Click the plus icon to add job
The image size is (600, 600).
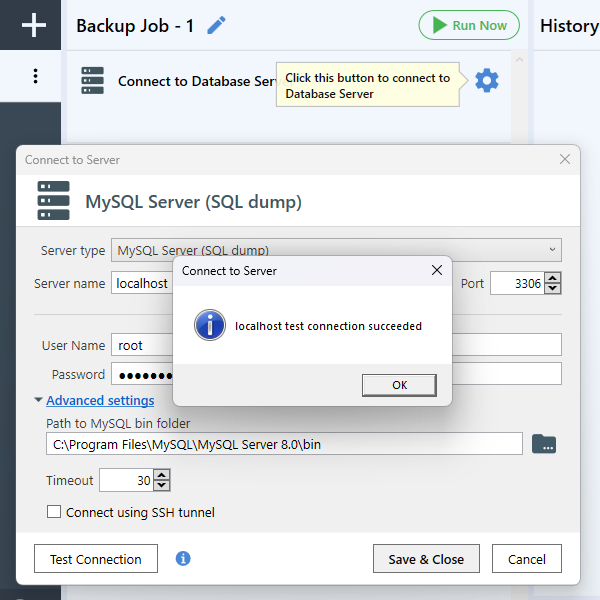[x=34, y=25]
